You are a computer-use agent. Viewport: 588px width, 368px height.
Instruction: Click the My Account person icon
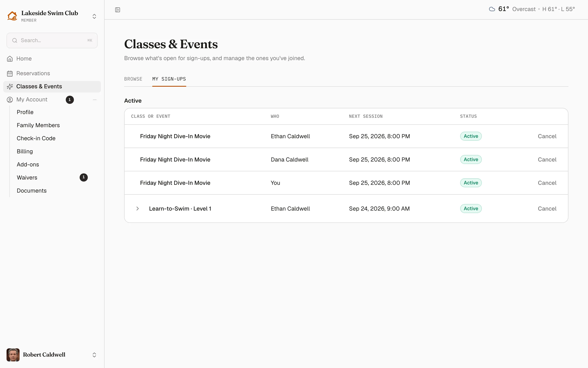[10, 100]
